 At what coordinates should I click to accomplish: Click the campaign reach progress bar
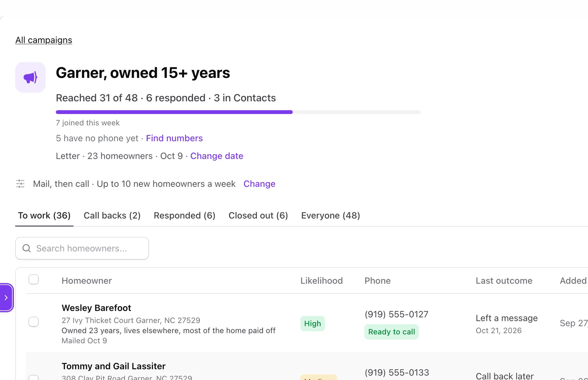238,112
